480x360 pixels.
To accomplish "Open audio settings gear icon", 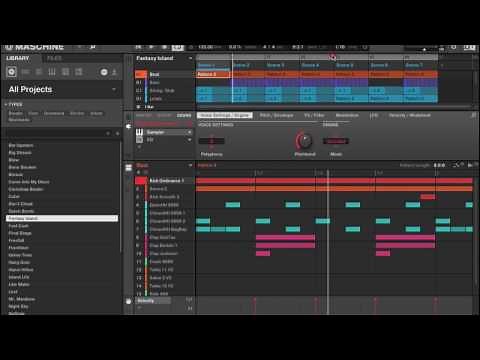I will [x=453, y=47].
